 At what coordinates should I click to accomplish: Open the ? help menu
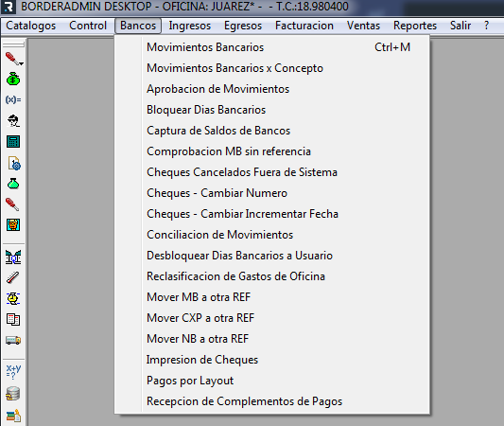[486, 26]
